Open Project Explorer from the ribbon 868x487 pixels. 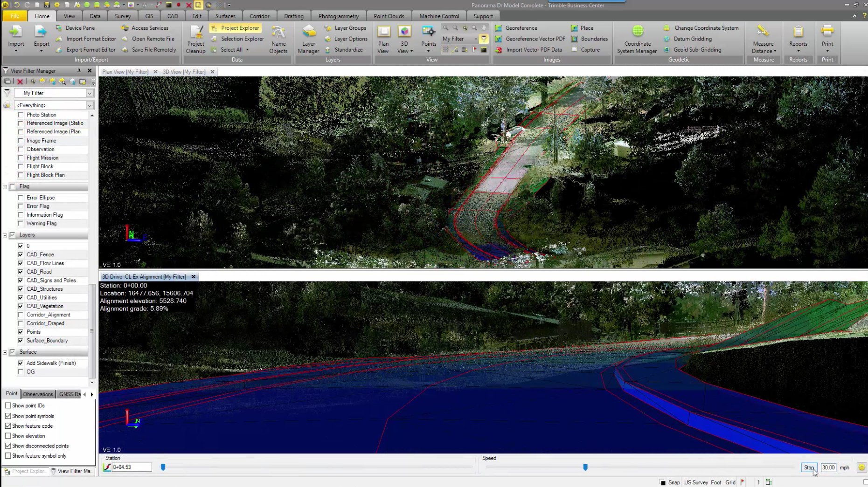coord(235,28)
